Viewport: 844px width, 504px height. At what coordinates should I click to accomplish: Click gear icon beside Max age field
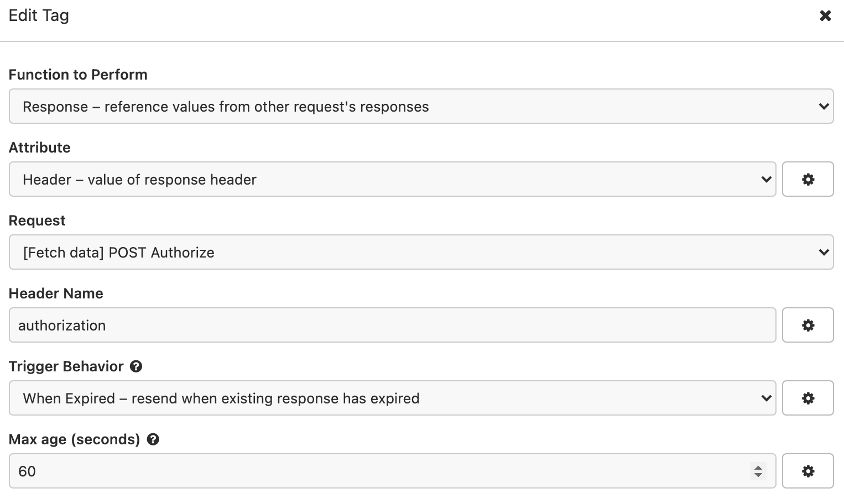pos(807,471)
